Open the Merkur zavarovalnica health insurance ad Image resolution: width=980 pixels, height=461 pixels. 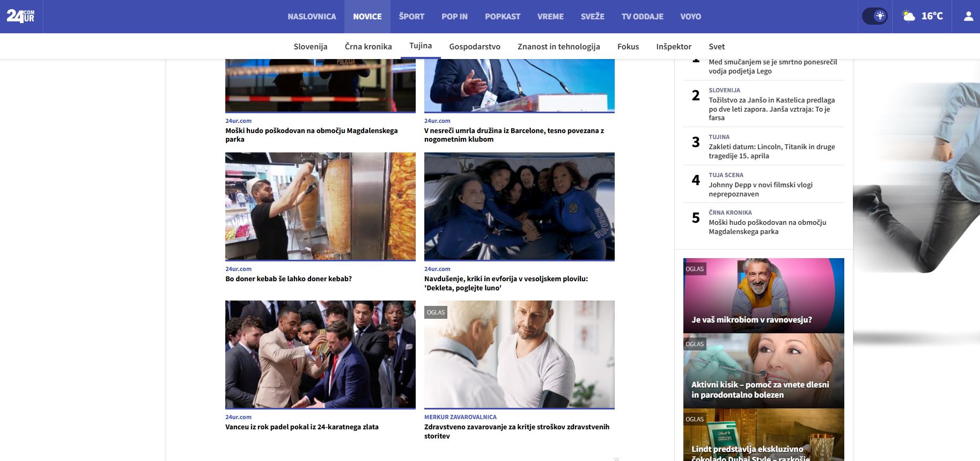point(517,431)
